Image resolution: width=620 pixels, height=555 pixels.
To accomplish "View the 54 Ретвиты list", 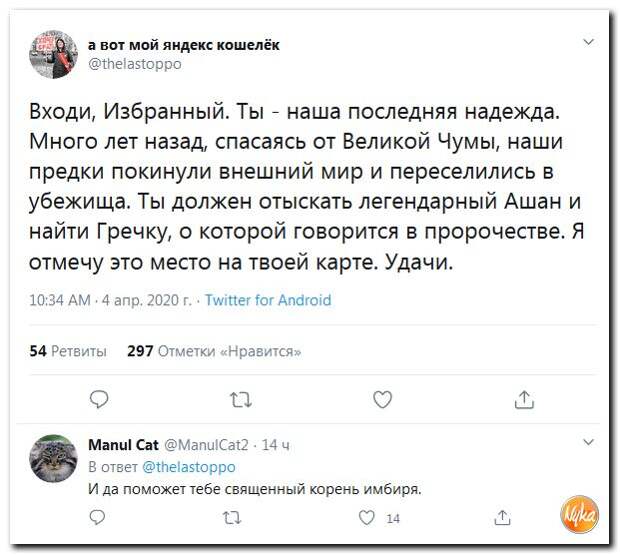I will coord(69,350).
